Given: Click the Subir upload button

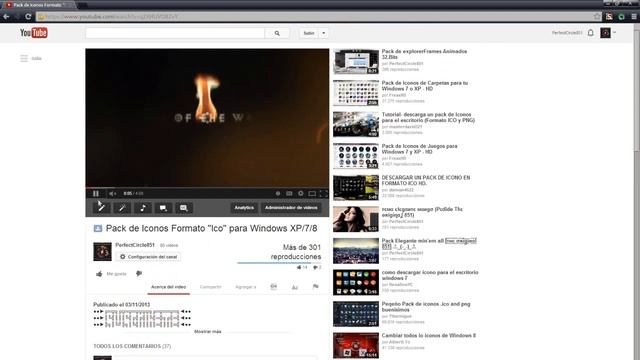Looking at the screenshot, I should coord(309,33).
